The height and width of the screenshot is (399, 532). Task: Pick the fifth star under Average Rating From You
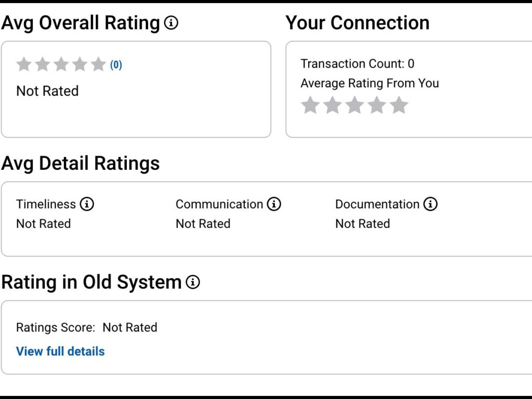(x=399, y=105)
